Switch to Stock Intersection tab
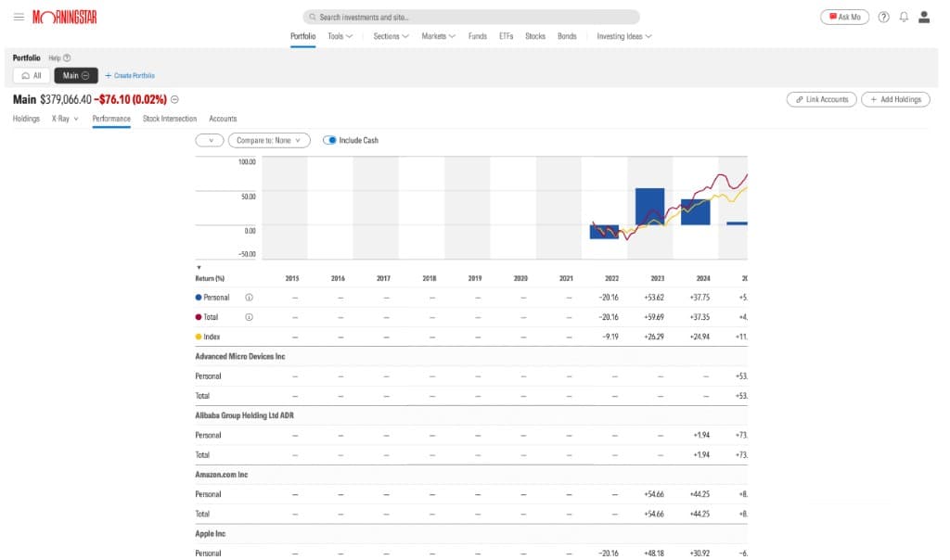The image size is (950, 560). [170, 119]
